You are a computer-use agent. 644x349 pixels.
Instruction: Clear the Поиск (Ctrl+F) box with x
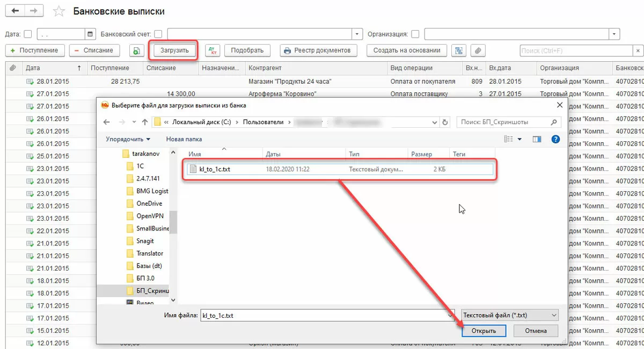(x=638, y=50)
